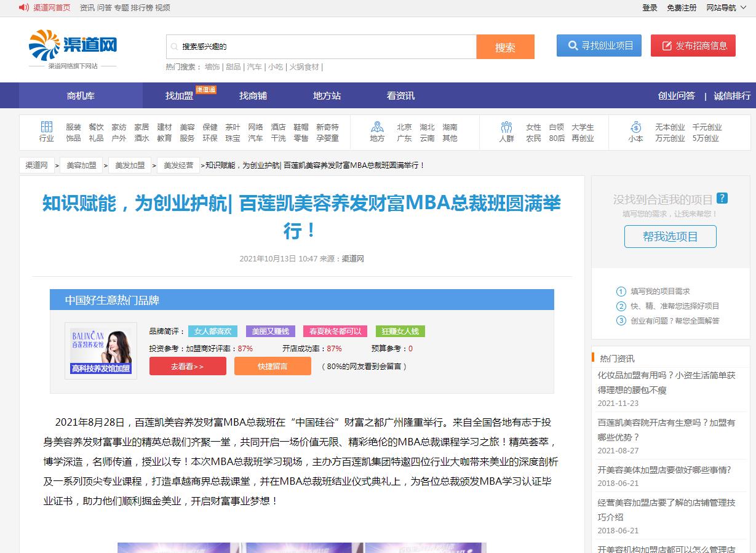Click the 登录 link
The height and width of the screenshot is (553, 756).
coord(650,8)
